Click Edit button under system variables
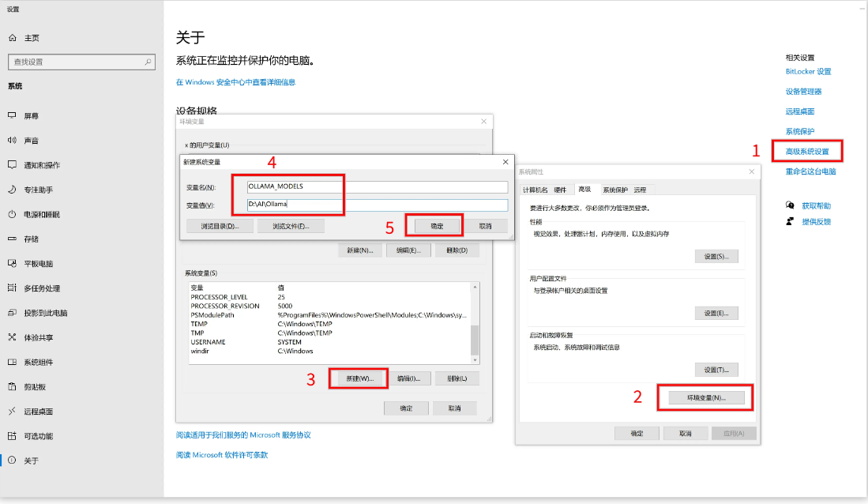The width and height of the screenshot is (868, 504). pos(408,379)
